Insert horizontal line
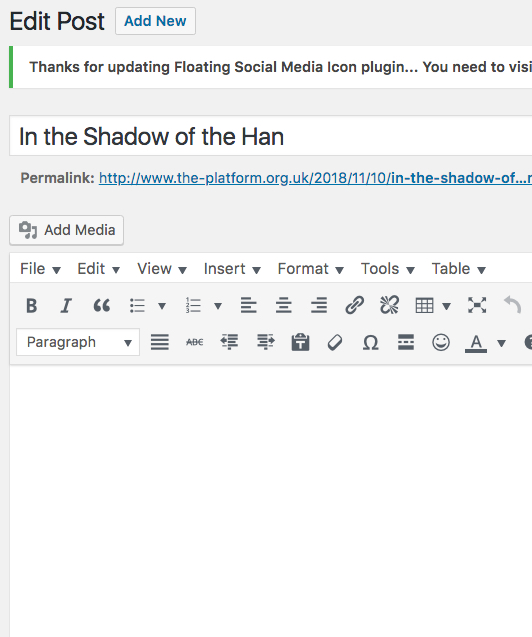Image resolution: width=532 pixels, height=637 pixels. click(406, 342)
